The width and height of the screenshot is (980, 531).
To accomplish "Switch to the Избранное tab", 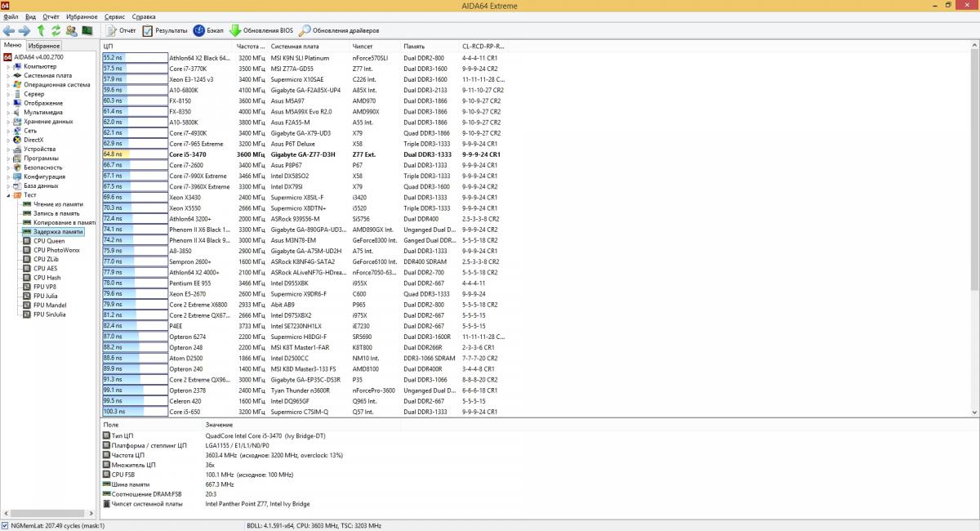I will click(44, 46).
